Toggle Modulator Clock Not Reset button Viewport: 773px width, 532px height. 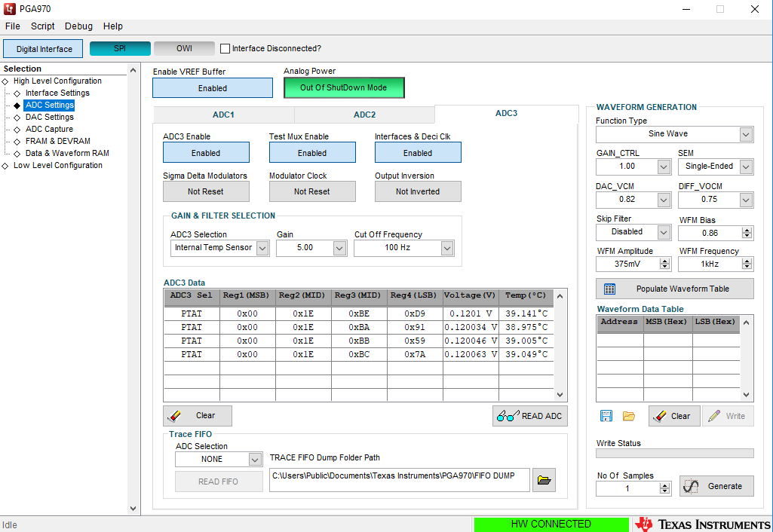(x=312, y=191)
